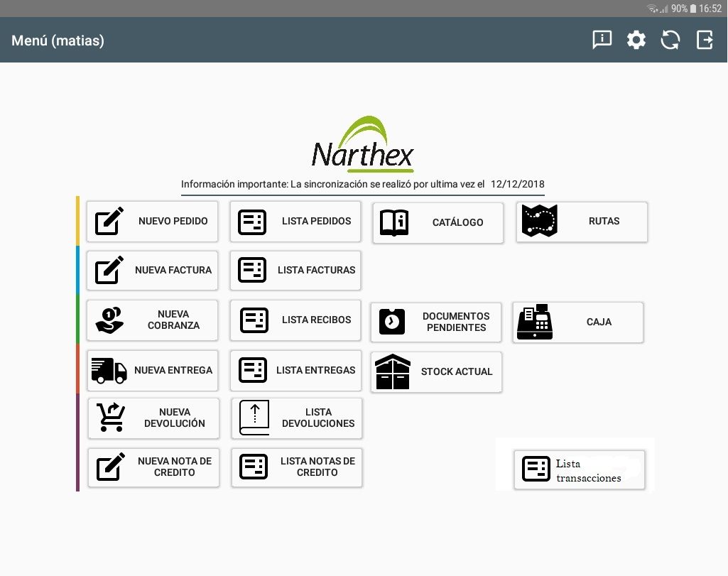Screen dimensions: 728x576
Task: Tap the synchronize refresh icon
Action: point(670,40)
